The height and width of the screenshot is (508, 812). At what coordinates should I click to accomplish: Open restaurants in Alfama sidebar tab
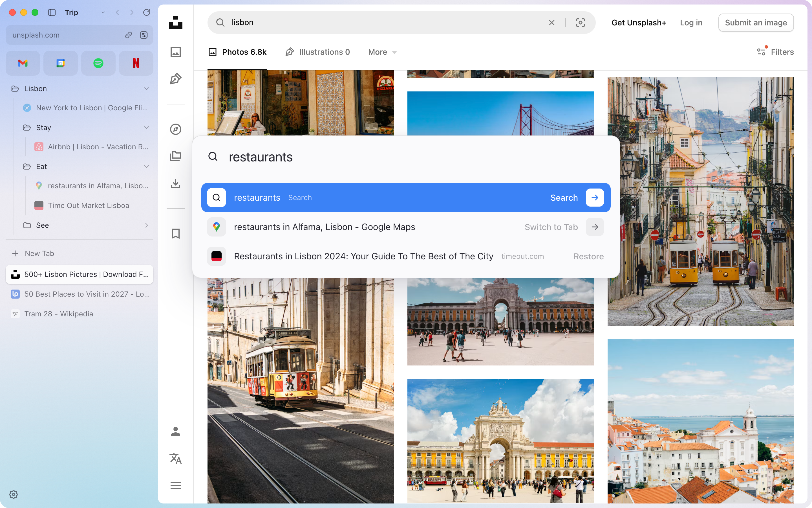92,186
